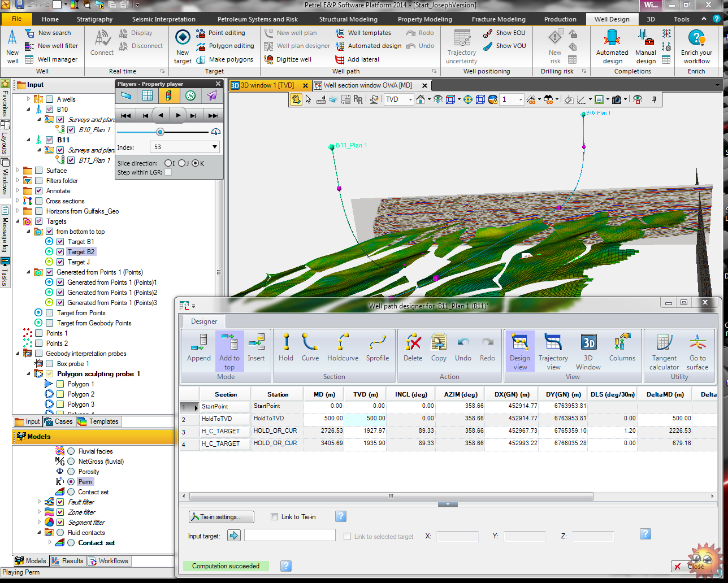Check the Box probe 1 checkbox

[50, 364]
